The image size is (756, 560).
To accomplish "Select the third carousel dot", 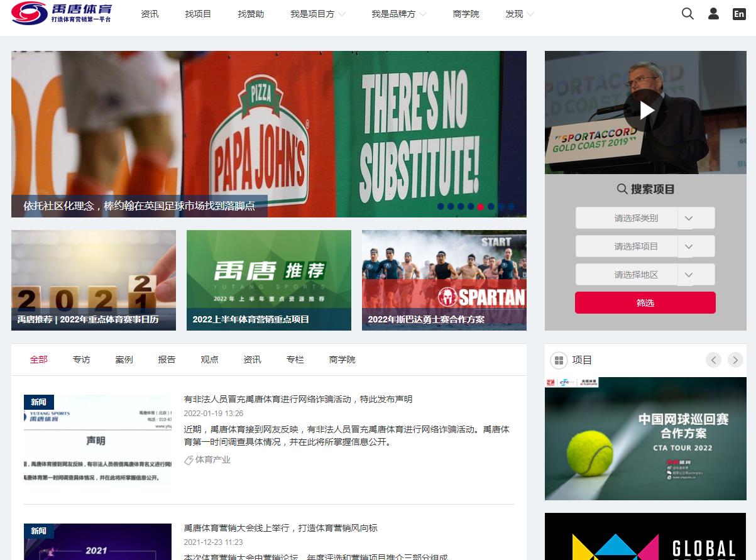I will point(461,206).
